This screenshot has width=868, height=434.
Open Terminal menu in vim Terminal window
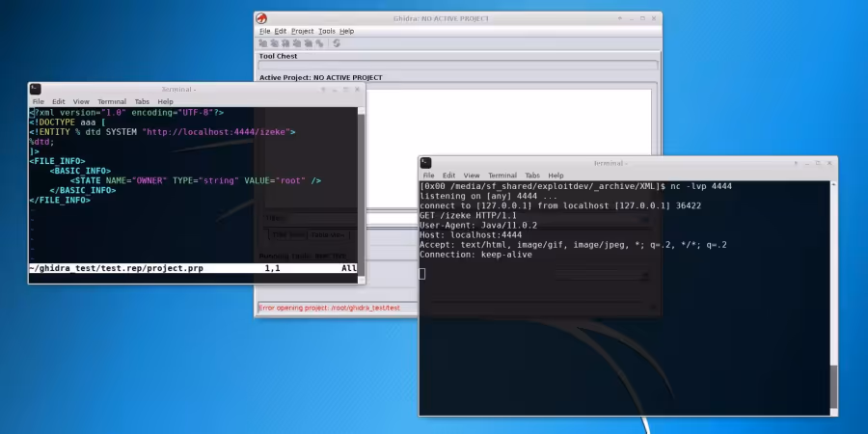[112, 102]
